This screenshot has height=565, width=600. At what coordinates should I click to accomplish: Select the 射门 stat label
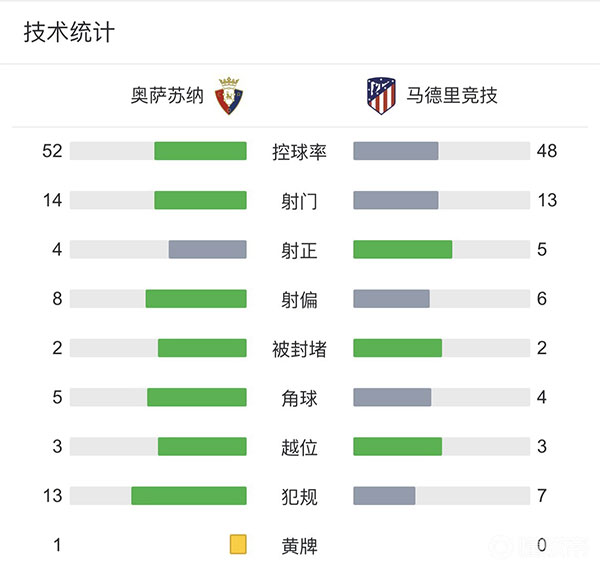(x=300, y=201)
